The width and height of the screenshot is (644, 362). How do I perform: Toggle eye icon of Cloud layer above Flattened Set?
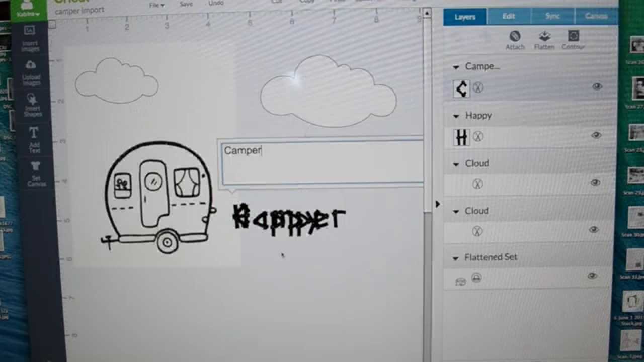(x=594, y=230)
